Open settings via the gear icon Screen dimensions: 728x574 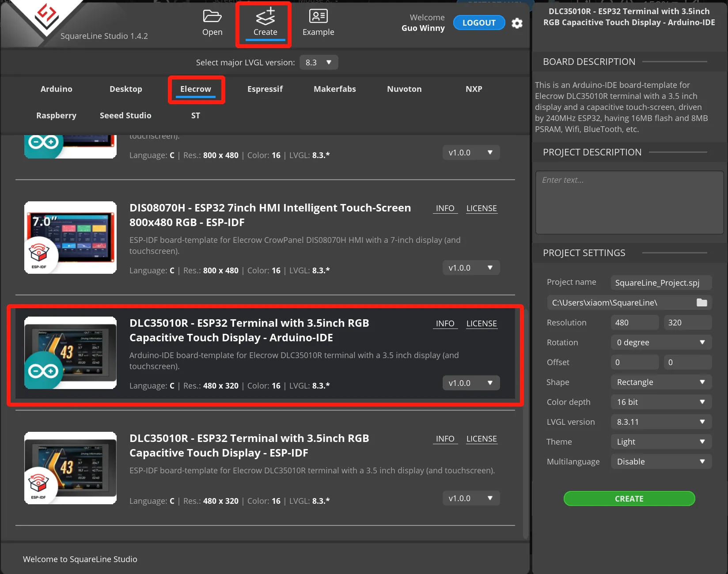tap(517, 23)
